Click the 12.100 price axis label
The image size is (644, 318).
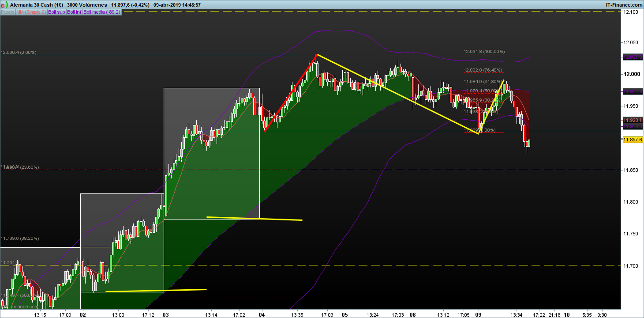click(x=630, y=12)
